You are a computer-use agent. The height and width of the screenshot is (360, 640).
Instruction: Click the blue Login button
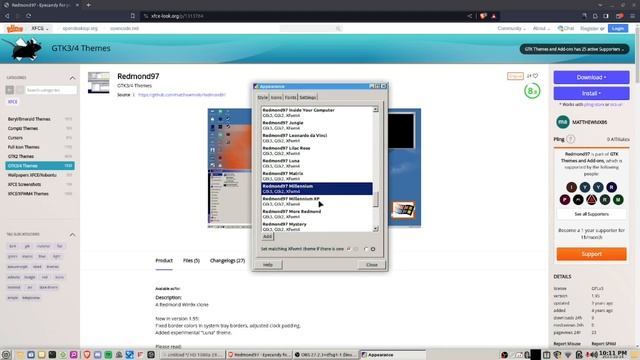[x=618, y=28]
